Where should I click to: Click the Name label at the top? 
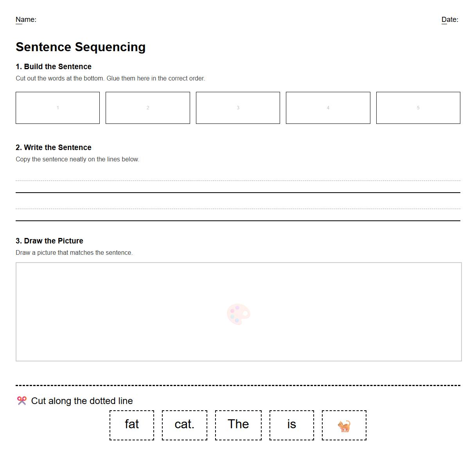pos(26,20)
